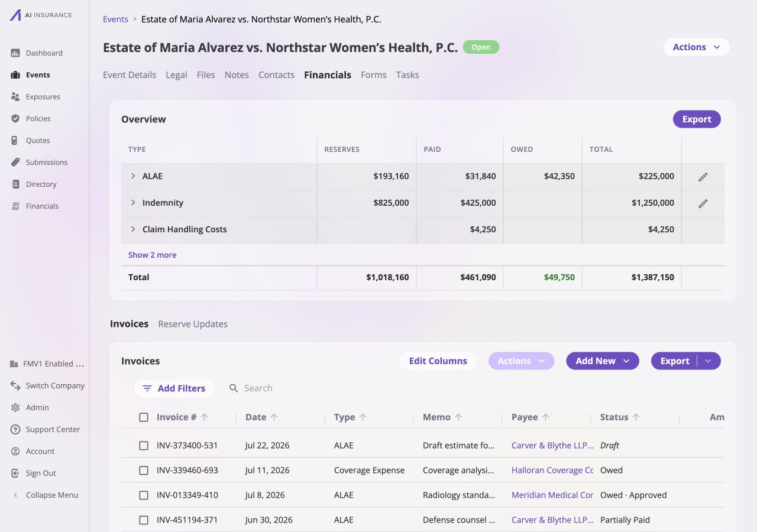Open the invoices Export dropdown arrow
Screen dimensions: 757x532
click(x=709, y=361)
